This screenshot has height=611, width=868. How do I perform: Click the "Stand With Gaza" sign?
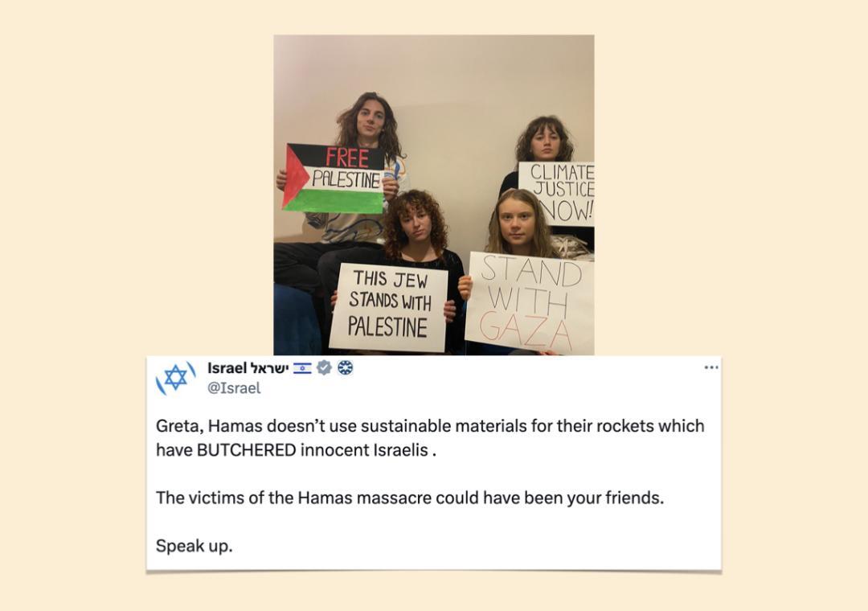tap(530, 302)
